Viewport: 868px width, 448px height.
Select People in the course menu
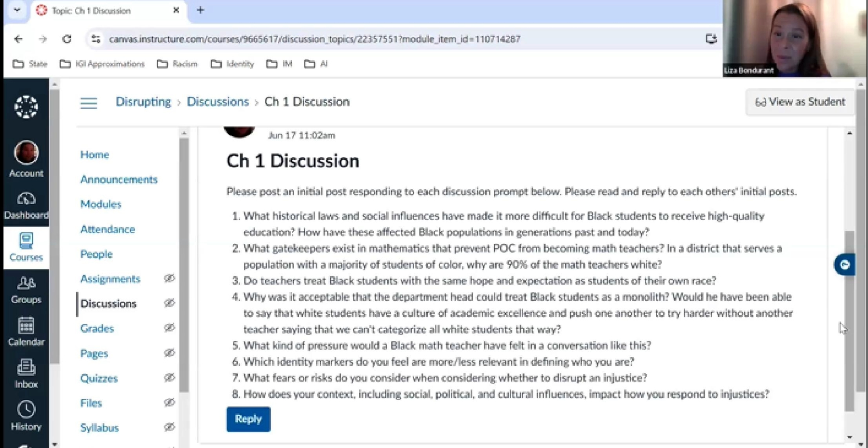click(x=96, y=254)
